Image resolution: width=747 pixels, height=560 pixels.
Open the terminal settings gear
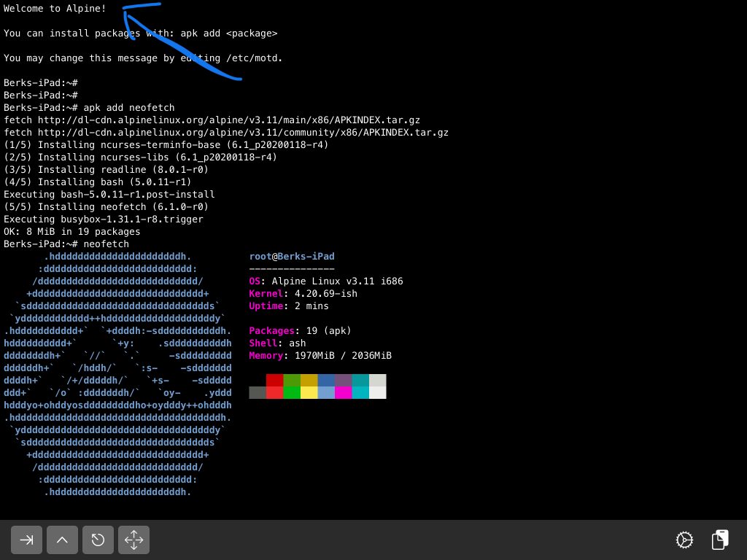684,540
